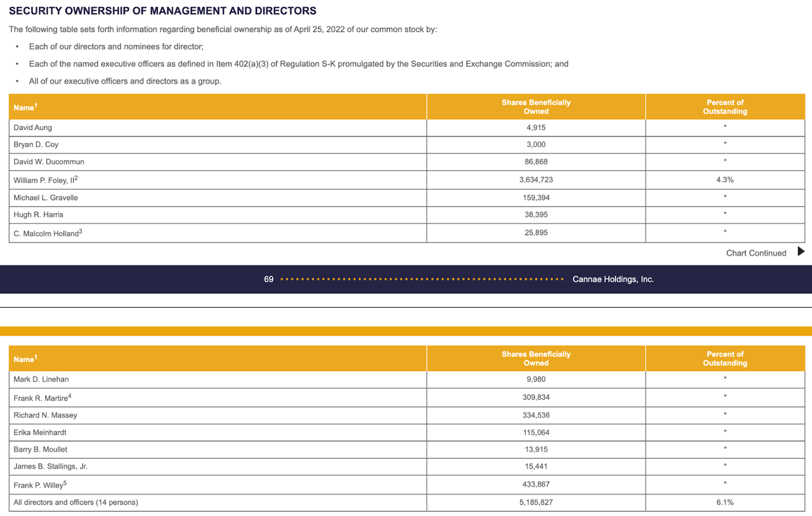812x516 pixels.
Task: Select Michael L. Gravelle name
Action: (46, 198)
